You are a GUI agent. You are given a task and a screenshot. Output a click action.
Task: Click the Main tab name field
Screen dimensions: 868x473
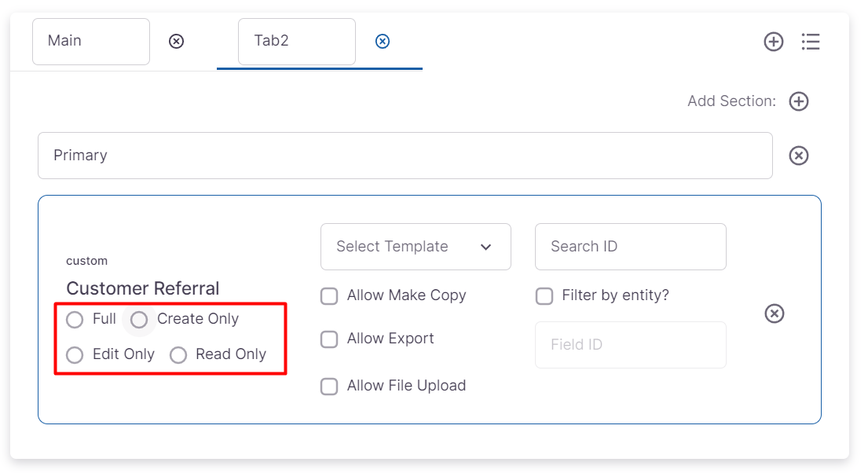coord(90,42)
